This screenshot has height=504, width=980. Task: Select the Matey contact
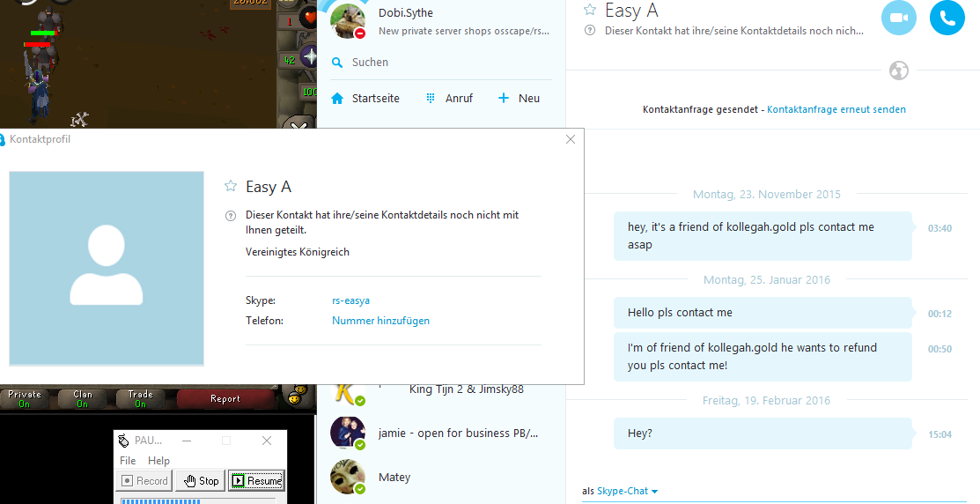coord(440,477)
